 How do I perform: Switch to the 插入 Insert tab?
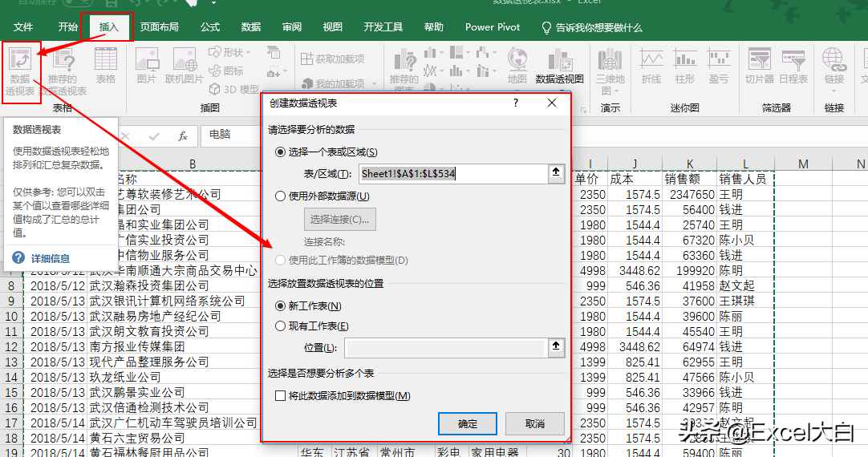click(x=108, y=27)
